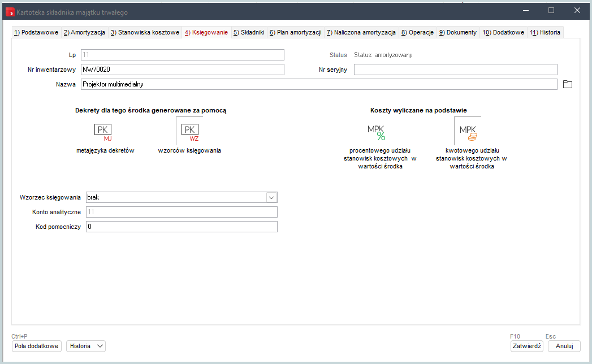Click the Kod pomocniczy input field
Viewport: 592px width, 364px height.
pyautogui.click(x=182, y=227)
